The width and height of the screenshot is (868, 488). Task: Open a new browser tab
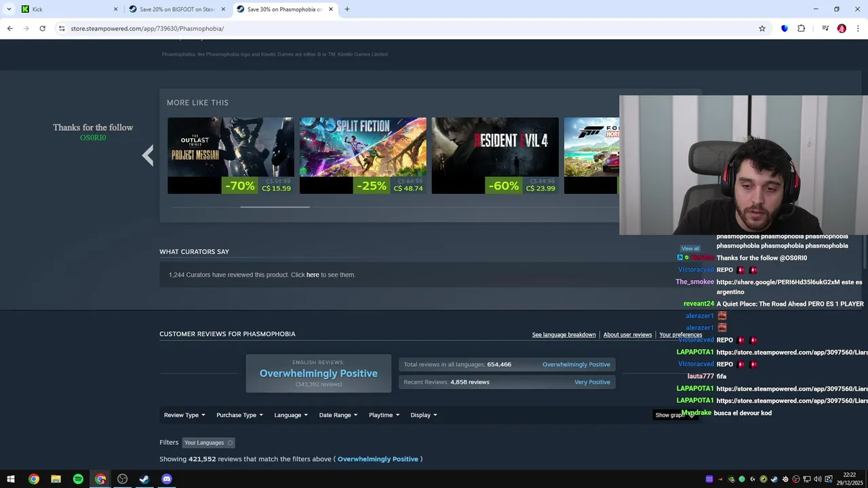click(347, 9)
